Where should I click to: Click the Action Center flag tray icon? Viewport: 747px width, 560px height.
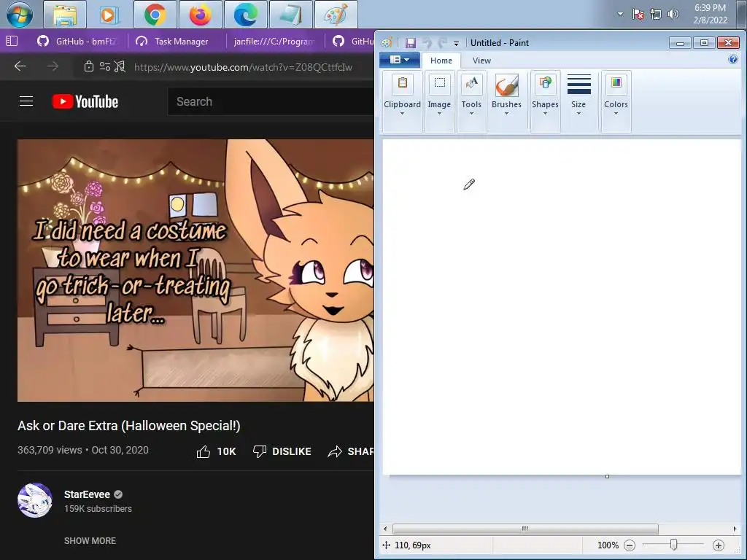pyautogui.click(x=638, y=15)
